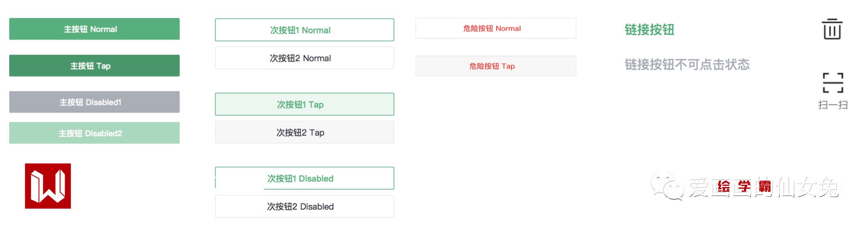Viewport: 868px width, 226px height.
Task: Select the 次按钮1 Normal outlined button
Action: coord(304,30)
